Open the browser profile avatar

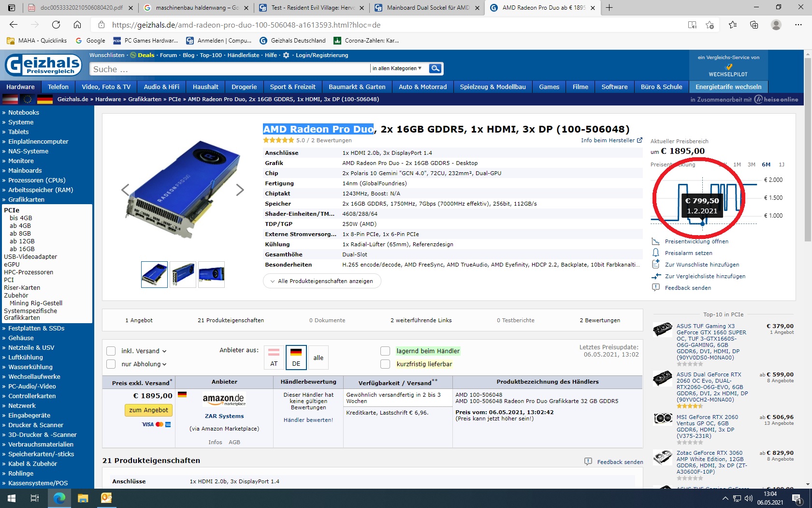pyautogui.click(x=776, y=25)
